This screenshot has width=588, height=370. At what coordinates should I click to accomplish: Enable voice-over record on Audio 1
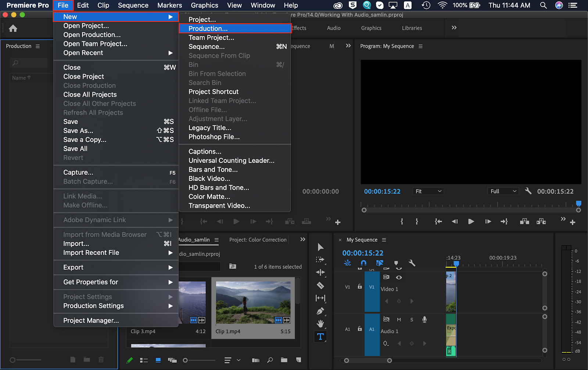(x=424, y=319)
